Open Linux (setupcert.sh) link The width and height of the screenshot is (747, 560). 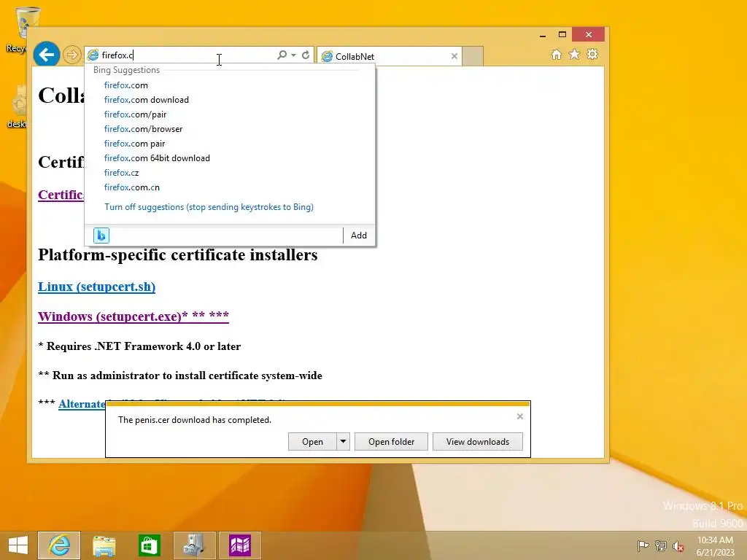point(97,287)
